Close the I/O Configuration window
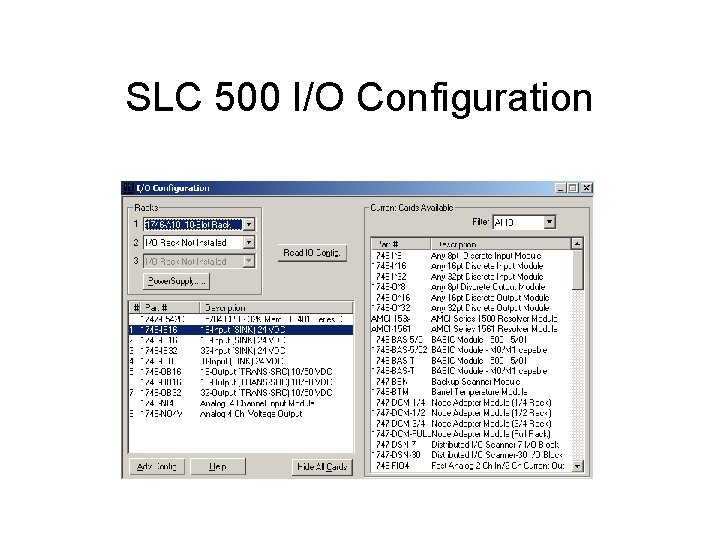The image size is (720, 540). (586, 188)
